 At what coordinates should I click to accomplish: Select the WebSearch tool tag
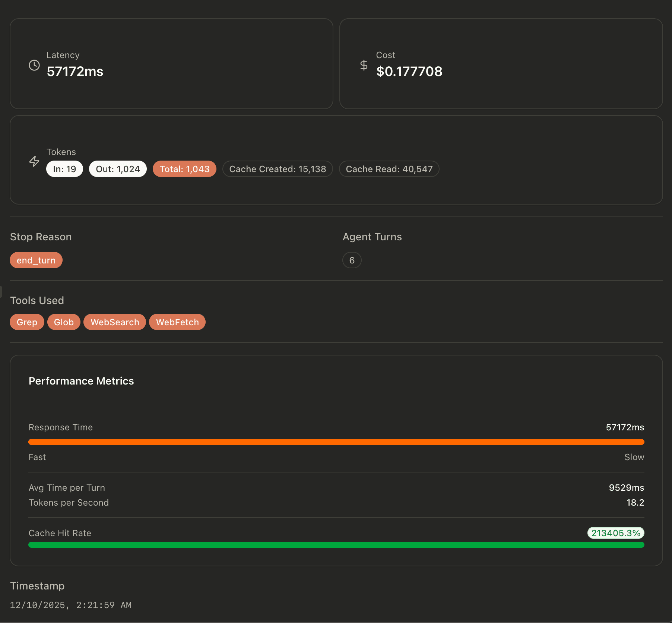tap(115, 322)
